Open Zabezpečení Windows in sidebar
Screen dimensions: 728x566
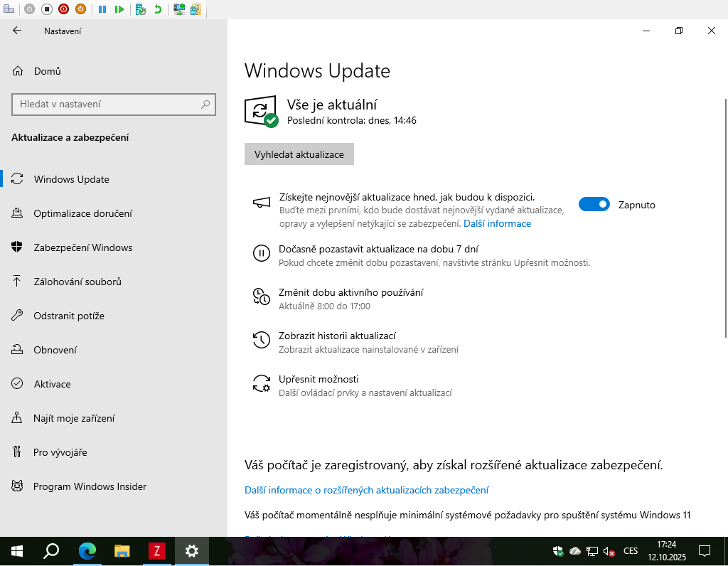[82, 247]
